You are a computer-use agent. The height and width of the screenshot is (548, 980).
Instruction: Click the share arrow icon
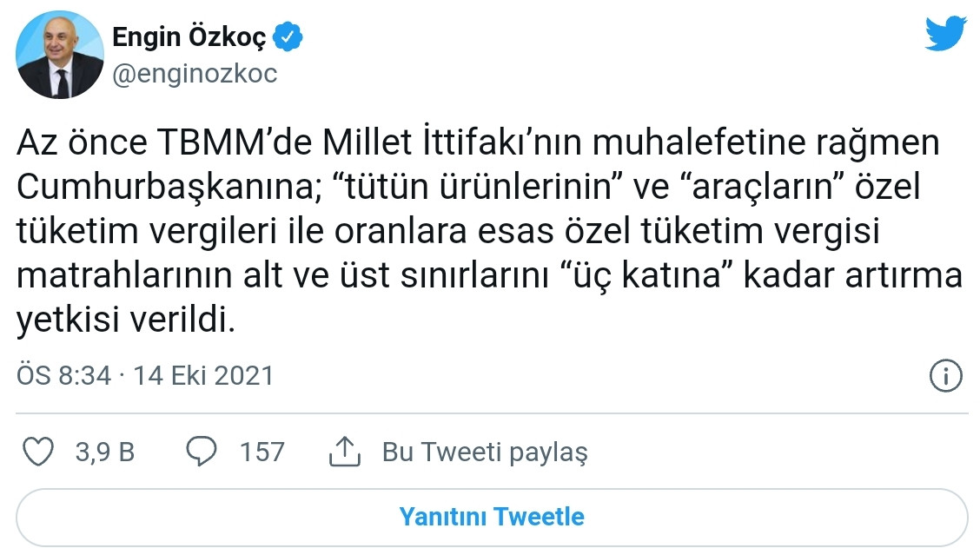point(345,452)
